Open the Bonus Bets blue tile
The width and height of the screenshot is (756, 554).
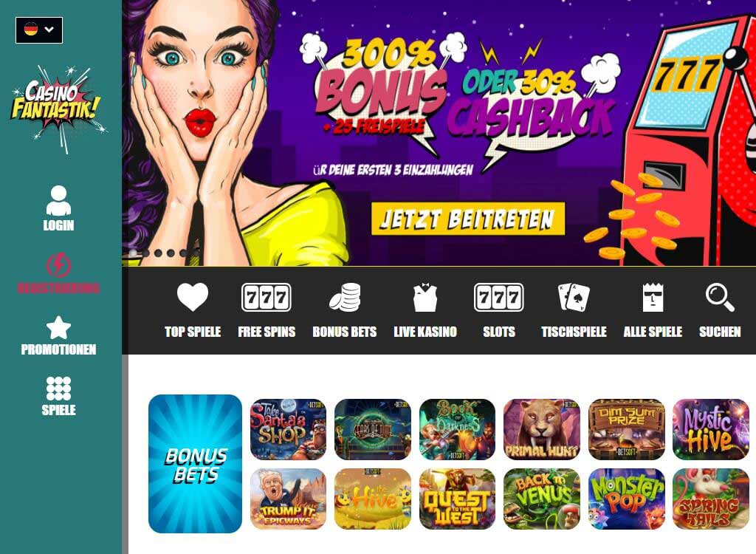point(195,464)
